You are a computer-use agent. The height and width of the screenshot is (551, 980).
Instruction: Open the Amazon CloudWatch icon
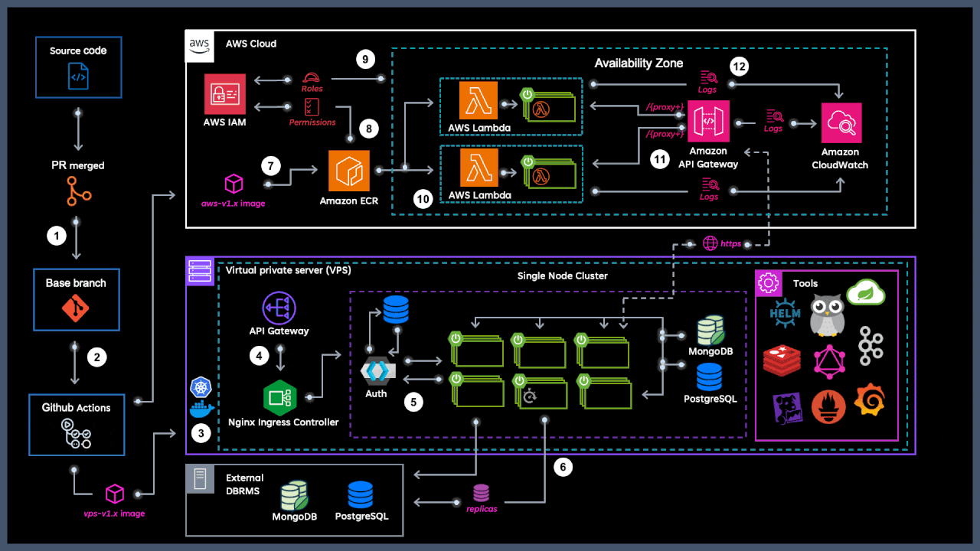pyautogui.click(x=840, y=122)
